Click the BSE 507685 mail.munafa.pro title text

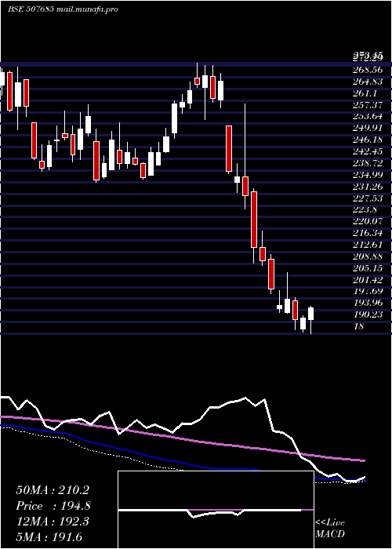pos(63,9)
